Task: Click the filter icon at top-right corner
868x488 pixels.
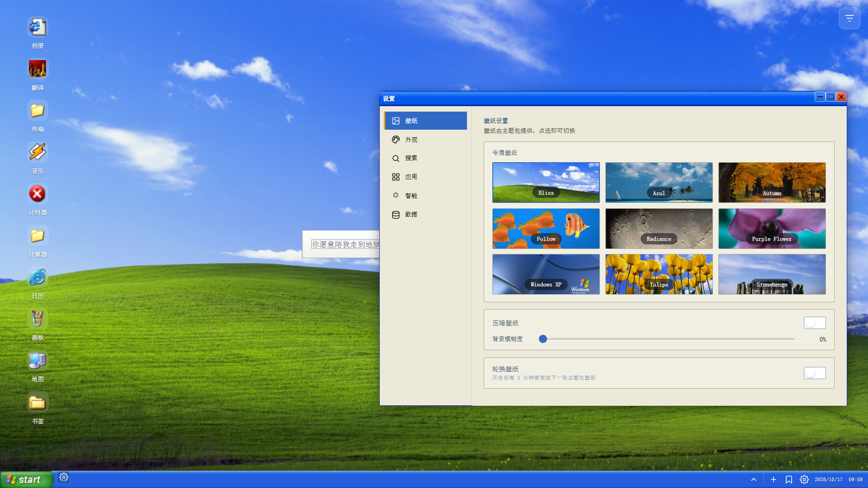Action: (849, 19)
